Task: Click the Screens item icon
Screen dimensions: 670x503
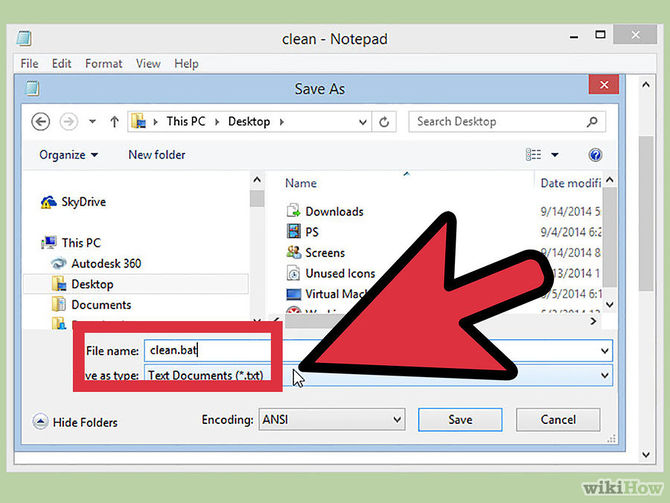Action: pos(293,253)
